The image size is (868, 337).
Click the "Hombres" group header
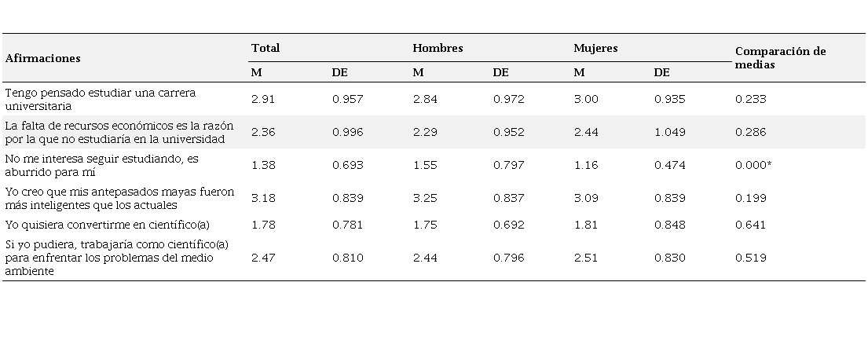click(438, 48)
